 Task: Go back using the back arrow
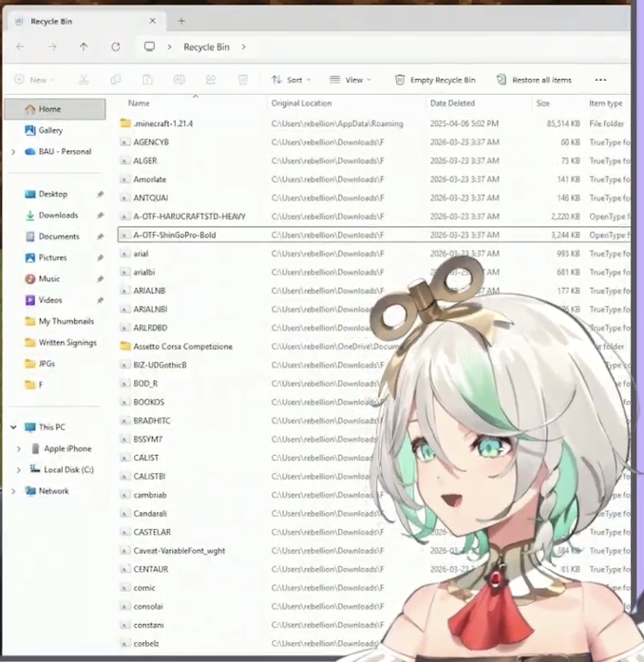click(x=20, y=47)
